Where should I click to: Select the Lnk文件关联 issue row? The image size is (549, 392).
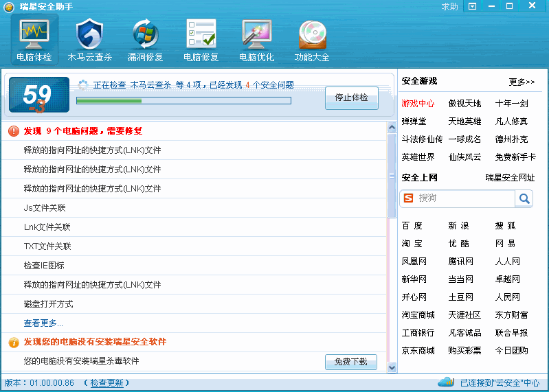tap(194, 227)
